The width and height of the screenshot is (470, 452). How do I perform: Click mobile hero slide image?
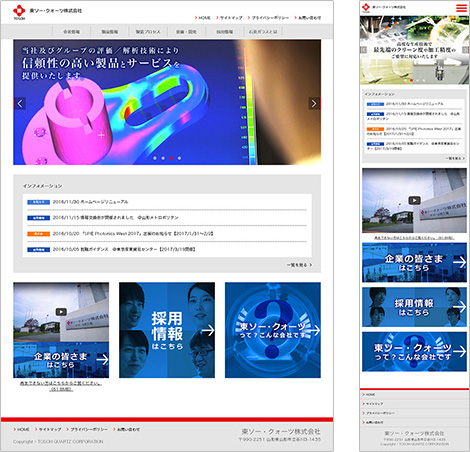pyautogui.click(x=414, y=50)
